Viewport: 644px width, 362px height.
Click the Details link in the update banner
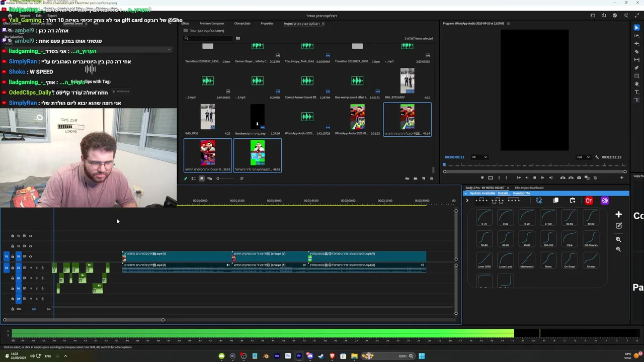(x=504, y=193)
